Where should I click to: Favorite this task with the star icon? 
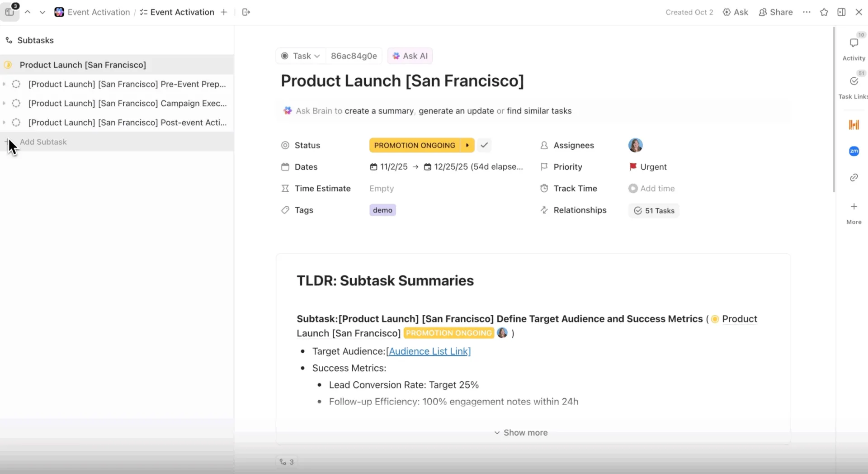[824, 12]
